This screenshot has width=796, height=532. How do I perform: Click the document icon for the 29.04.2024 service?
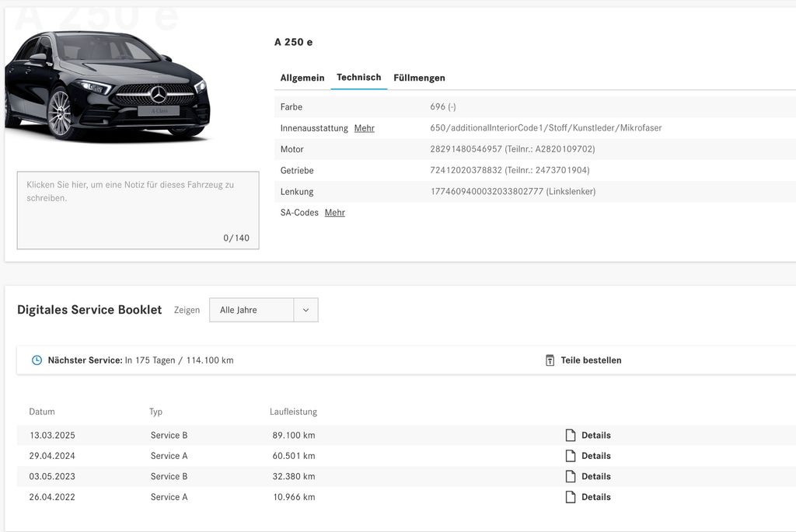(x=569, y=455)
